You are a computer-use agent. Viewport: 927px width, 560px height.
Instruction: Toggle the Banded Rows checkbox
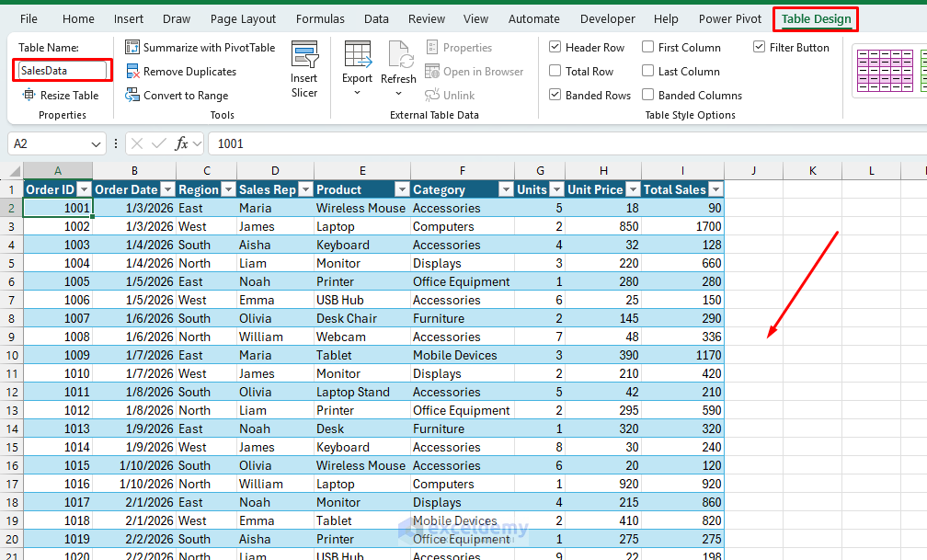[555, 95]
